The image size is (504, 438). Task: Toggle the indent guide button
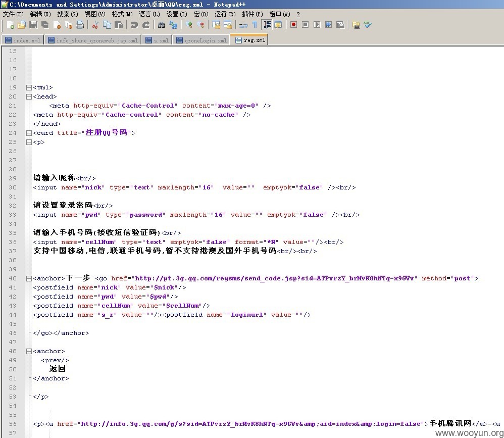267,25
